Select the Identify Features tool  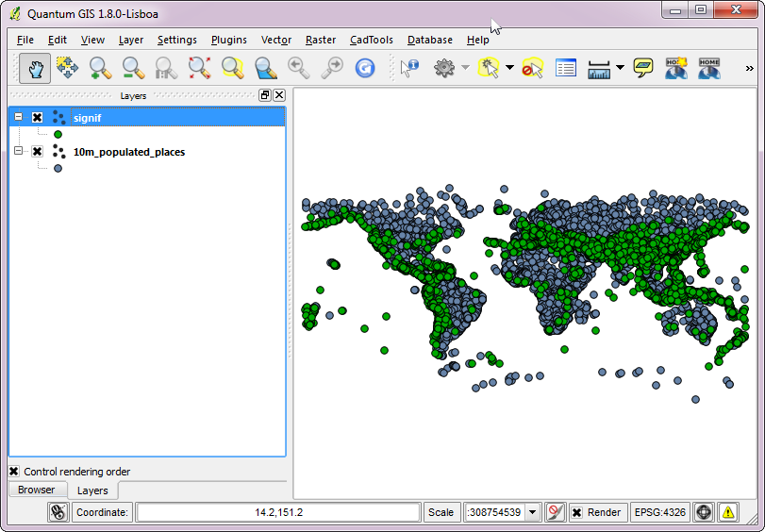pyautogui.click(x=409, y=68)
